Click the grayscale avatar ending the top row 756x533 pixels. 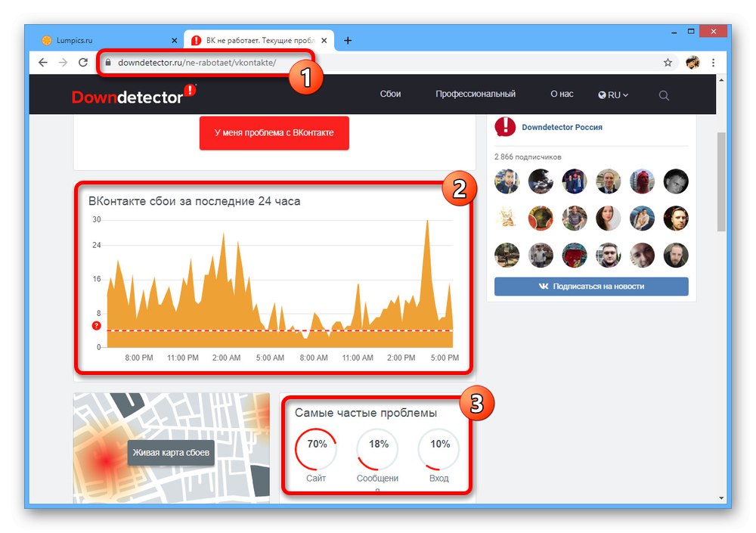click(675, 181)
